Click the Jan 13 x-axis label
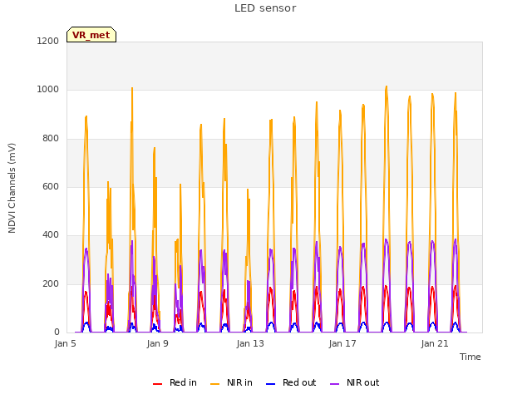 (250, 343)
